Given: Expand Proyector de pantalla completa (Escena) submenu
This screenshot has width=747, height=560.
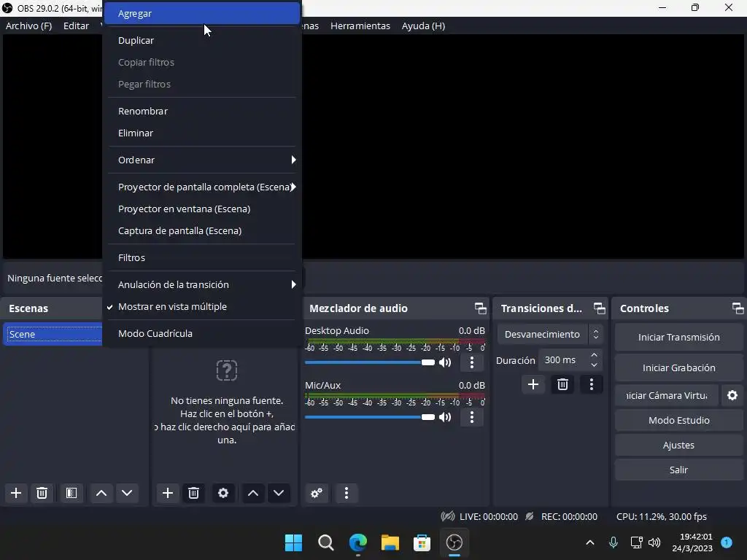Looking at the screenshot, I should [x=202, y=187].
